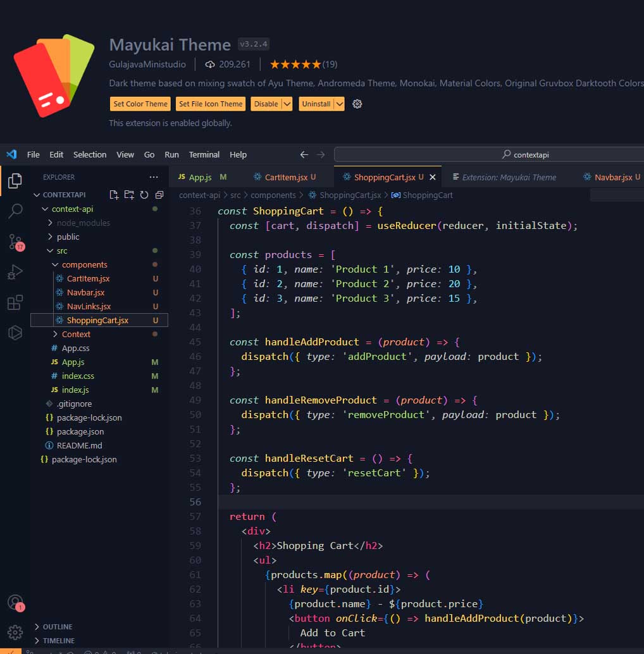The height and width of the screenshot is (654, 644).
Task: Open the Manage gear in activity bar
Action: (x=15, y=632)
